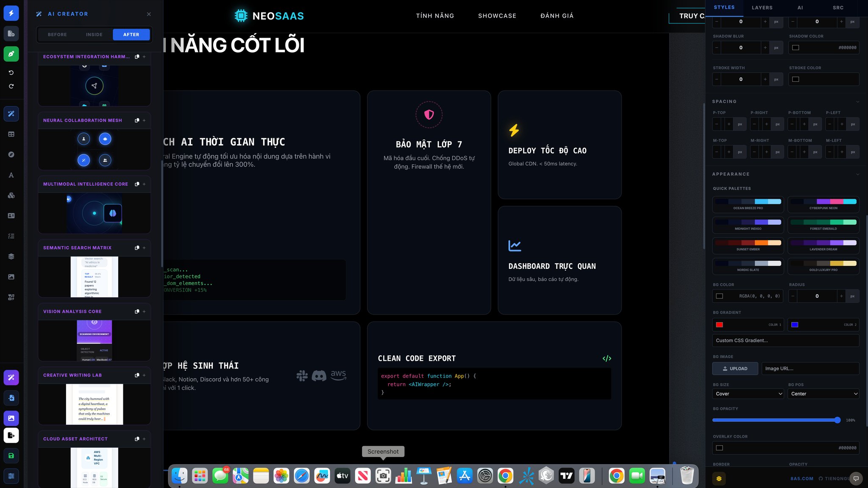Open the sliders settings icon at sidebar bottom

tap(11, 476)
